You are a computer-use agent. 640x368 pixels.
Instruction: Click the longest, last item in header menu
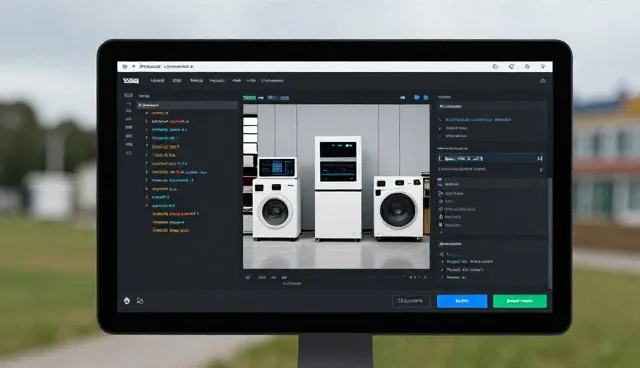click(272, 81)
